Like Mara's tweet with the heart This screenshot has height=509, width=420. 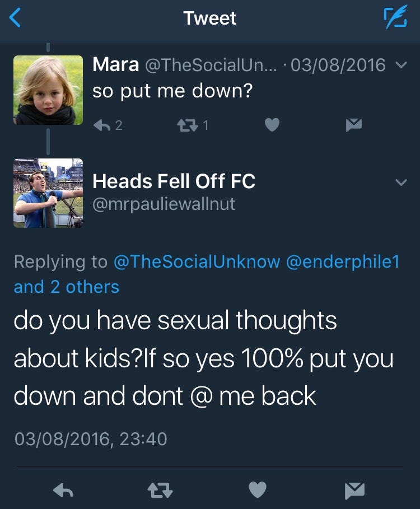point(272,125)
